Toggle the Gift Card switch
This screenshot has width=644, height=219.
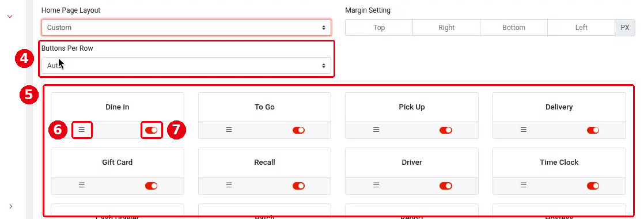(x=151, y=186)
